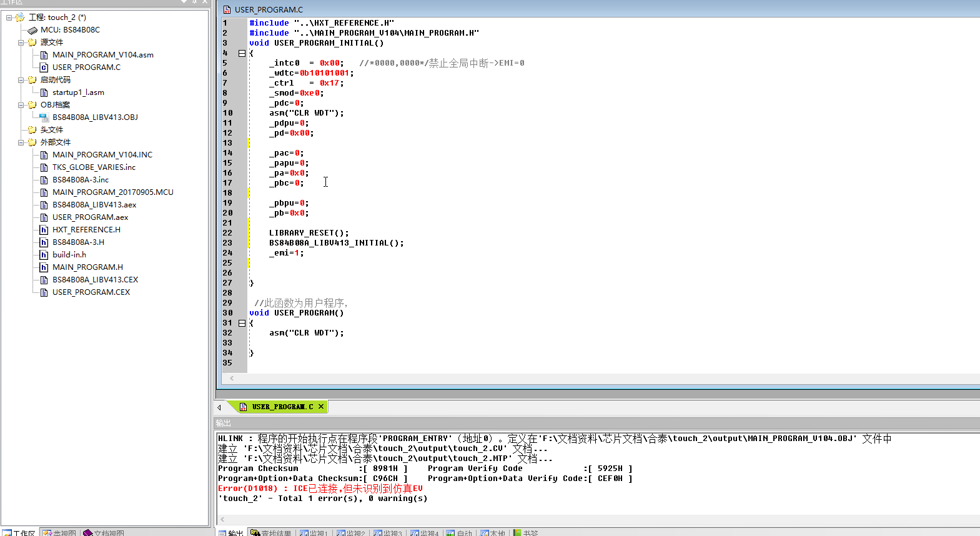Click the BS84B08A_LIBV413.CEX file icon

[44, 280]
